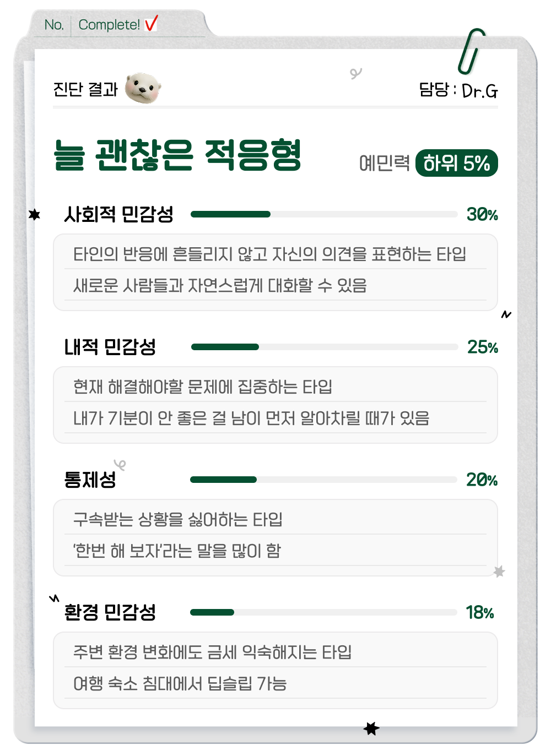The height and width of the screenshot is (756, 551).
Task: Click the 사회적 민감성 progress bar
Action: (x=324, y=214)
